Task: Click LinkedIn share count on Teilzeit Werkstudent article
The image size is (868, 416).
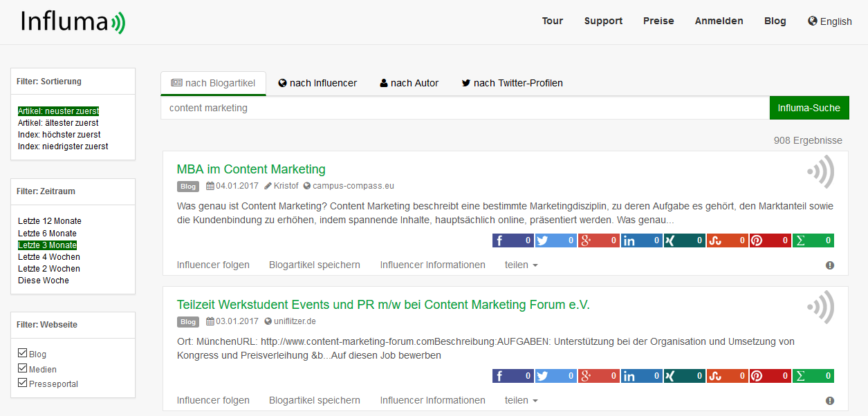Action: click(x=642, y=376)
